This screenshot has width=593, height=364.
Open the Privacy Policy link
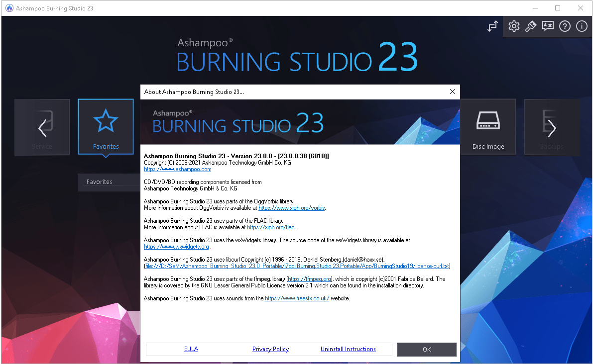pos(270,349)
